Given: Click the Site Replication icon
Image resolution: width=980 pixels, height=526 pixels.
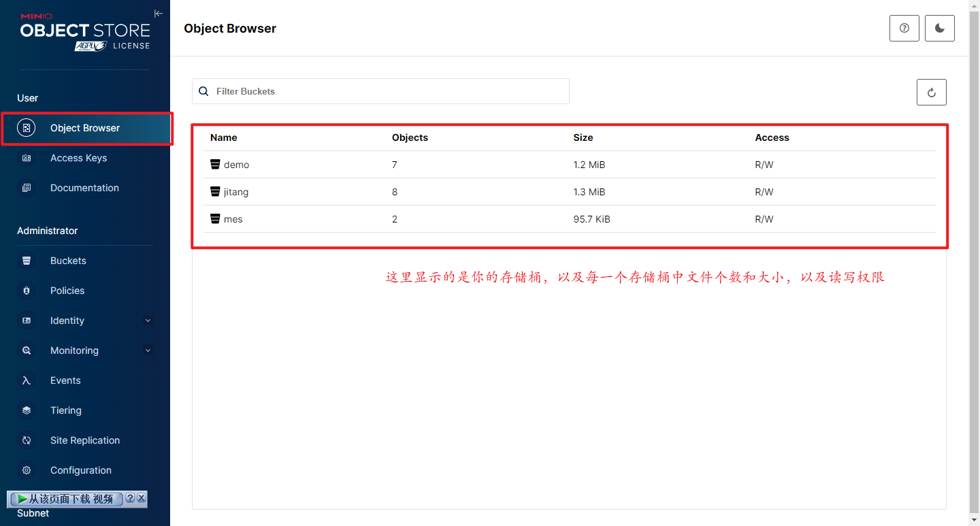Looking at the screenshot, I should point(27,440).
